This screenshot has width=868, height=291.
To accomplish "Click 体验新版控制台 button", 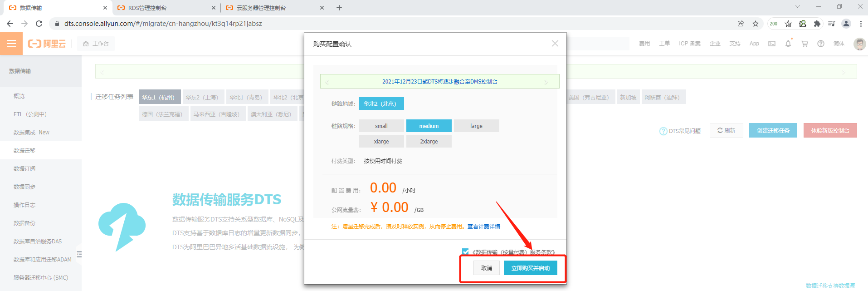I will point(830,130).
